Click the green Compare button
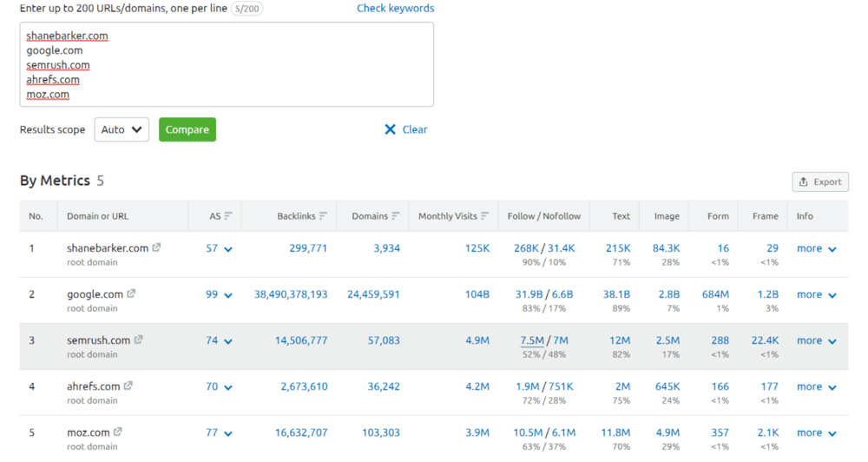 [x=187, y=129]
